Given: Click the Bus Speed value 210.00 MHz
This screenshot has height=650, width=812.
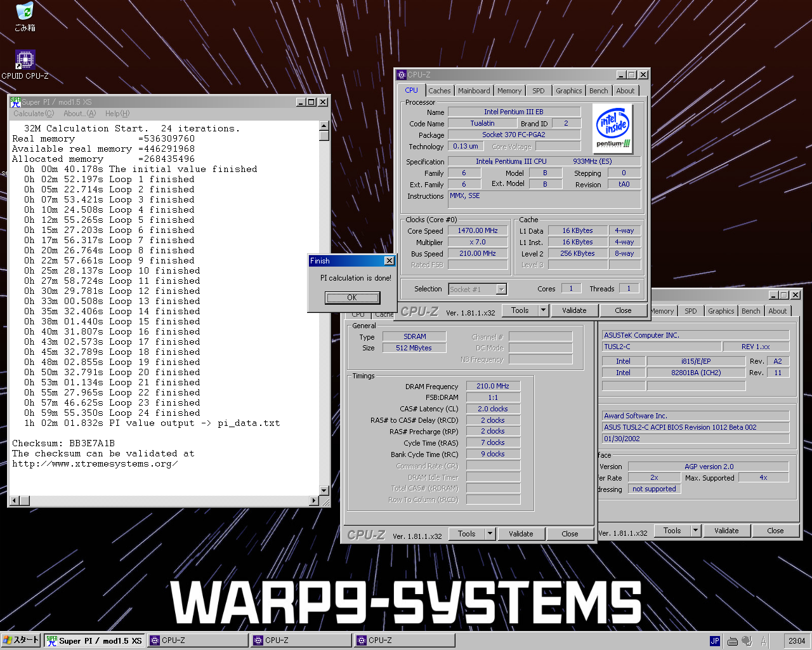Looking at the screenshot, I should coord(478,254).
